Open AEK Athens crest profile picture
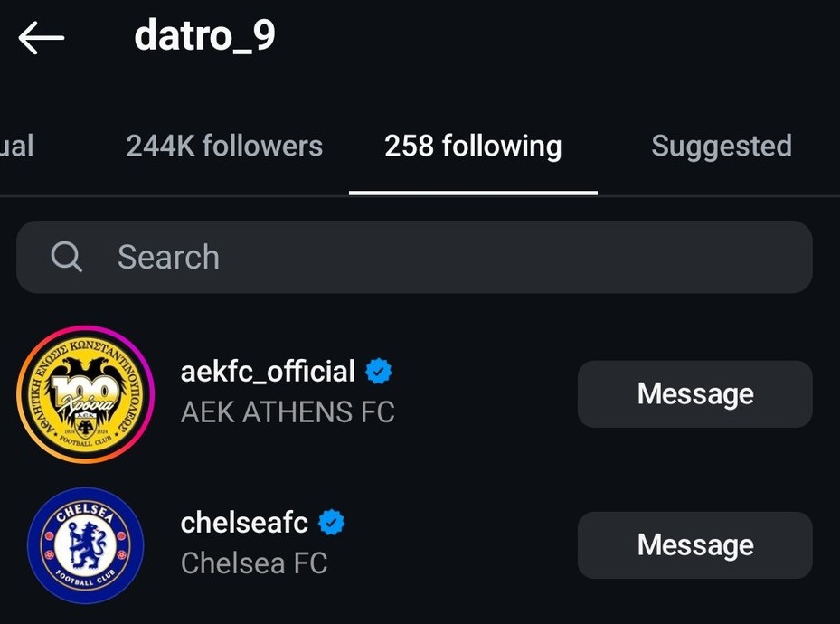Image resolution: width=840 pixels, height=624 pixels. [86, 393]
